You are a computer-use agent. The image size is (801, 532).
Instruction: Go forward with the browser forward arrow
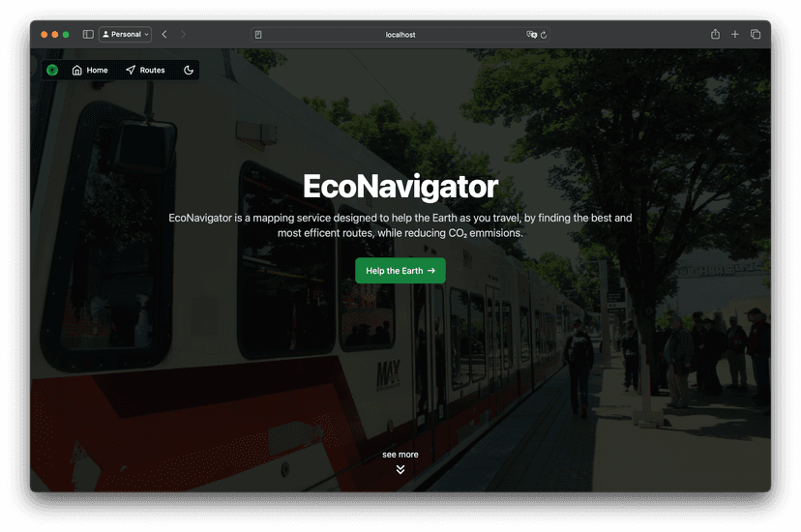point(184,34)
